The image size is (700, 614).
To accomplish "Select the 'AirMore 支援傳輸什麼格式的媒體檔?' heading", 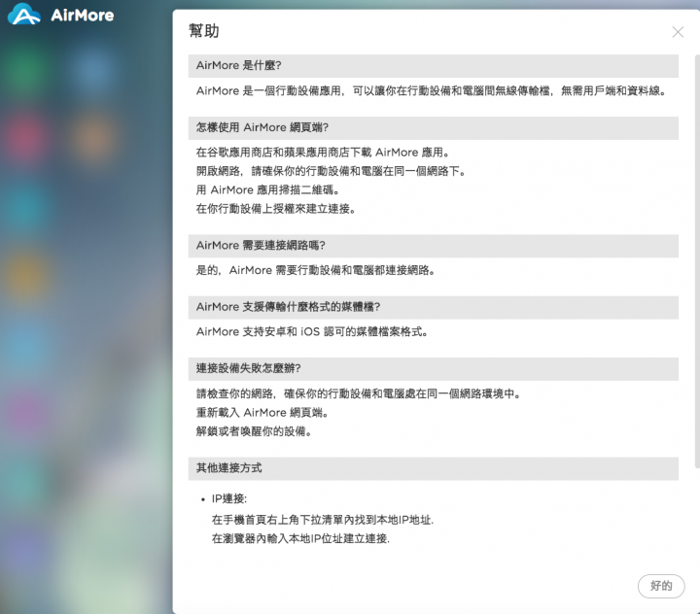I will 433,307.
